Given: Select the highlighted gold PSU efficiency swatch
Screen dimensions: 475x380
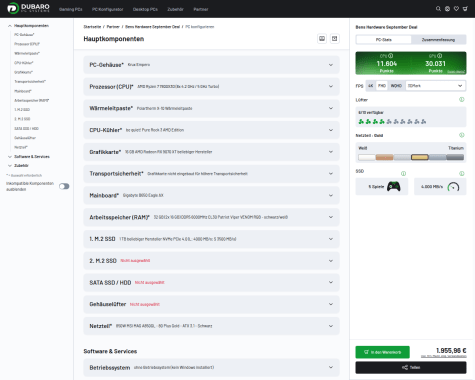Looking at the screenshot, I should [420, 157].
